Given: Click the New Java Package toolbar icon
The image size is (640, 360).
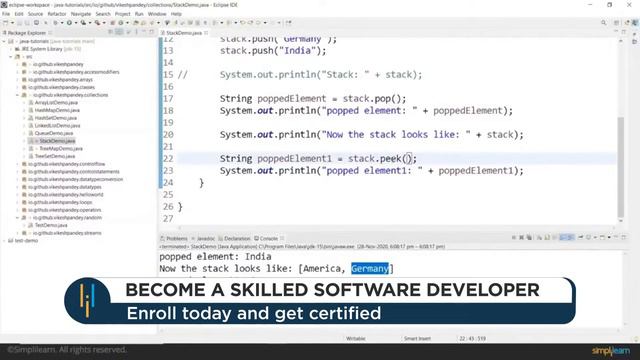Looking at the screenshot, I should click(x=112, y=23).
